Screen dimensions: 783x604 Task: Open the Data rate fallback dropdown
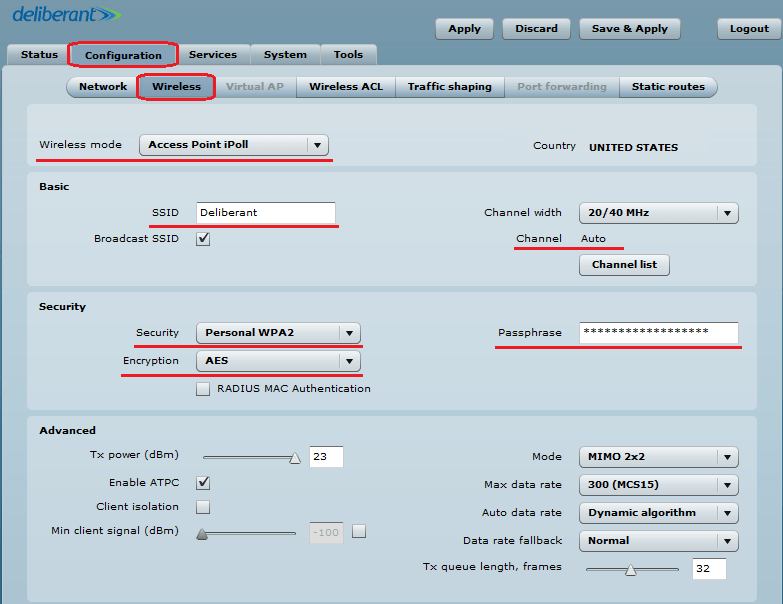click(659, 541)
